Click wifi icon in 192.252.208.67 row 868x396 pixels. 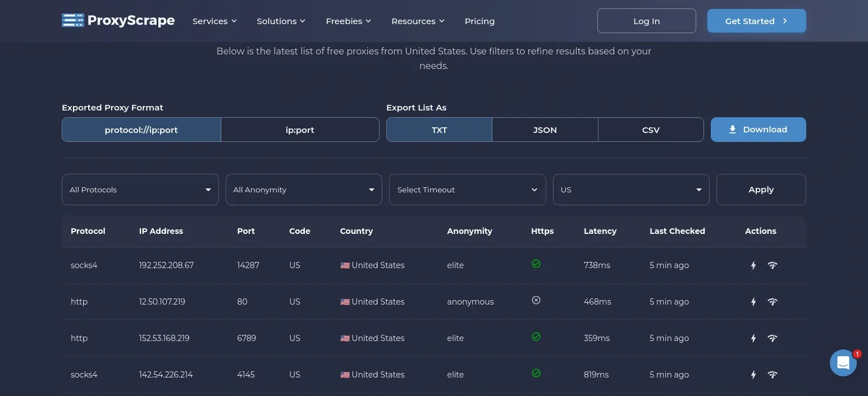[773, 265]
